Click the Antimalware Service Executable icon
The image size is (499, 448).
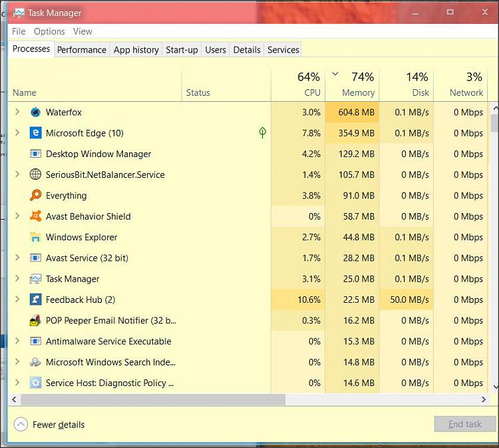click(35, 341)
